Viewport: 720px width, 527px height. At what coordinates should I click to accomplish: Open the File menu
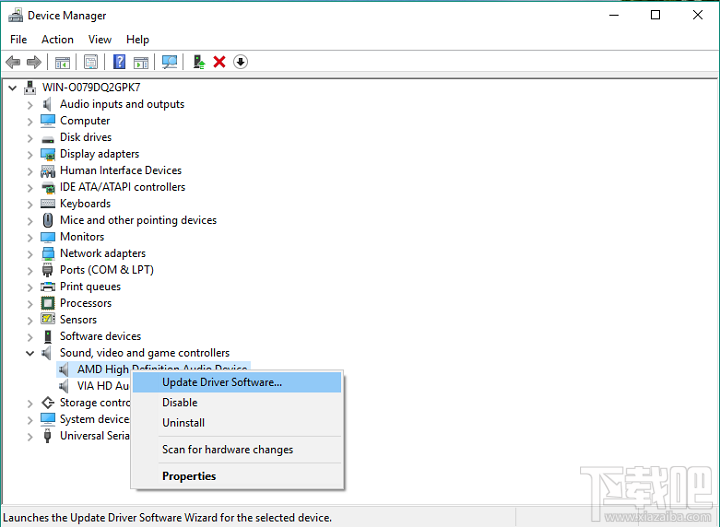pyautogui.click(x=18, y=39)
